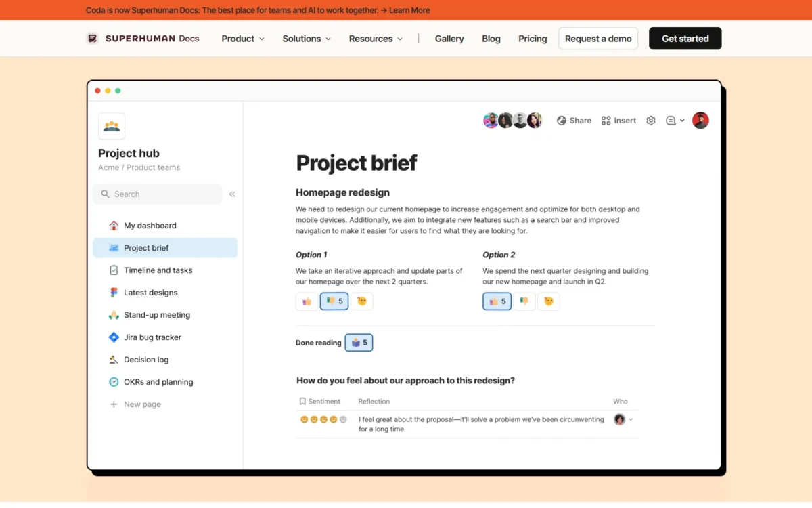Open the Blog nav item

[491, 39]
